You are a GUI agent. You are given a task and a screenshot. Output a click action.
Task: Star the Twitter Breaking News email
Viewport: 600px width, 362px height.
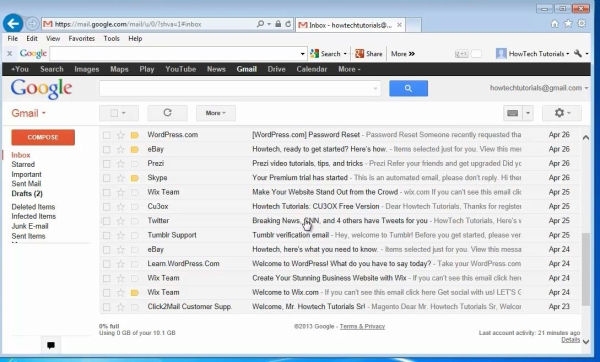point(121,221)
